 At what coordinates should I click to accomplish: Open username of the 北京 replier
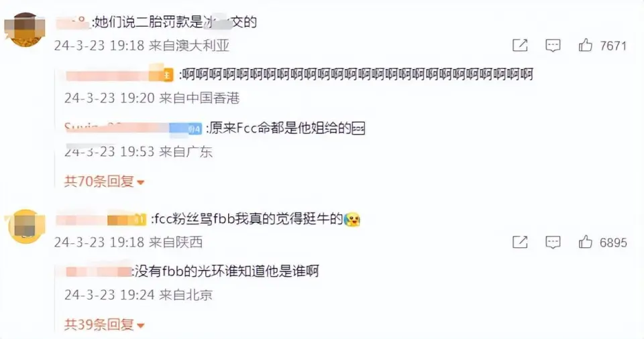pos(98,272)
